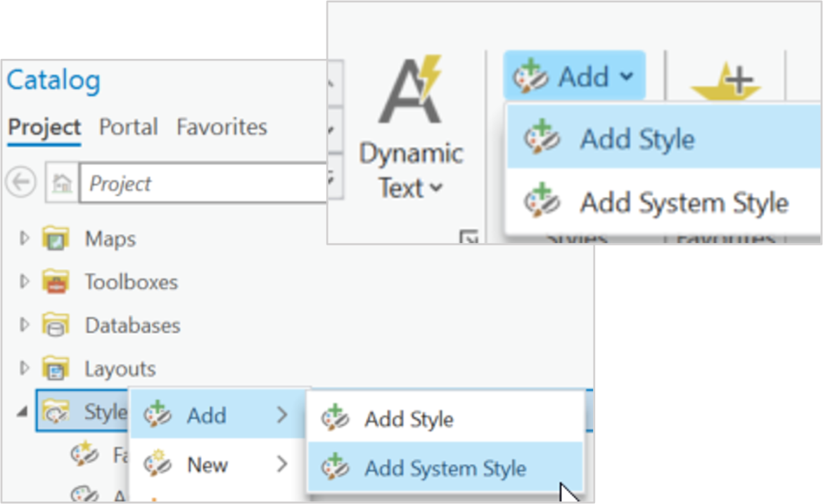Select the Project tab
The height and width of the screenshot is (504, 823).
44,127
